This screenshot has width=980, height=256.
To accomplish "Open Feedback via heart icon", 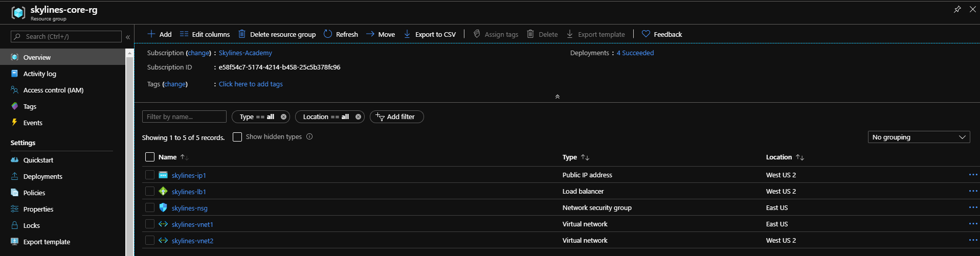I will 646,34.
